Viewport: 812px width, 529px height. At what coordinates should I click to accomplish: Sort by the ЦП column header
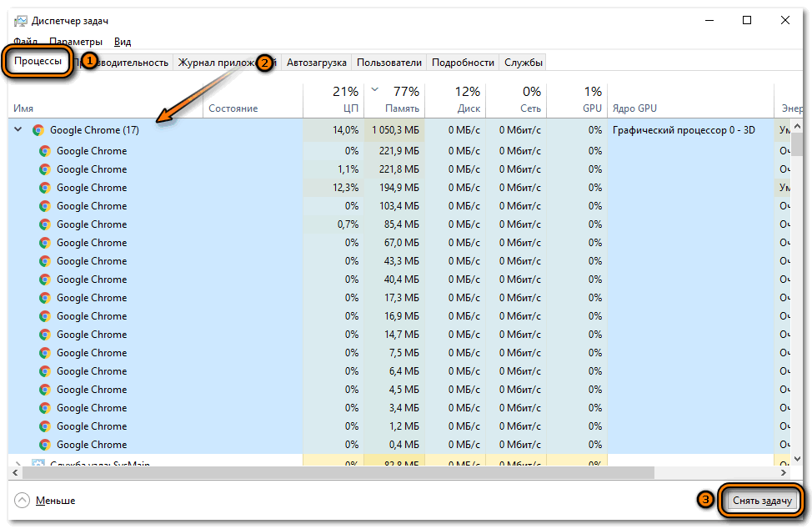[x=350, y=108]
